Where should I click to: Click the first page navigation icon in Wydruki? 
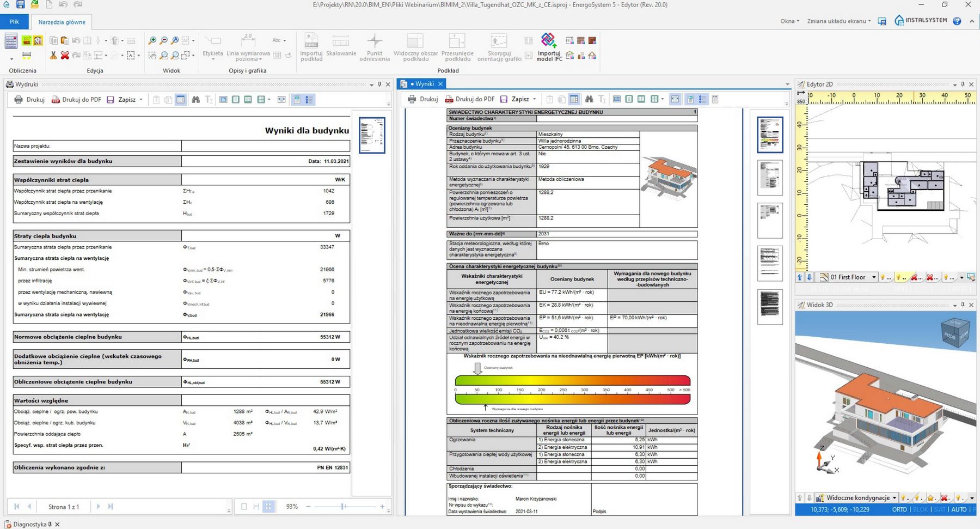pos(16,506)
